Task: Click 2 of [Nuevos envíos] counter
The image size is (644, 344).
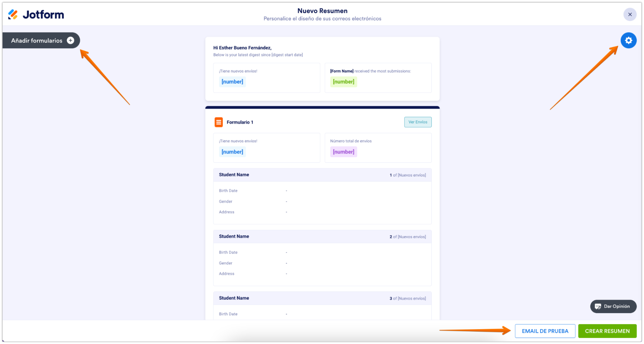Action: tap(408, 237)
